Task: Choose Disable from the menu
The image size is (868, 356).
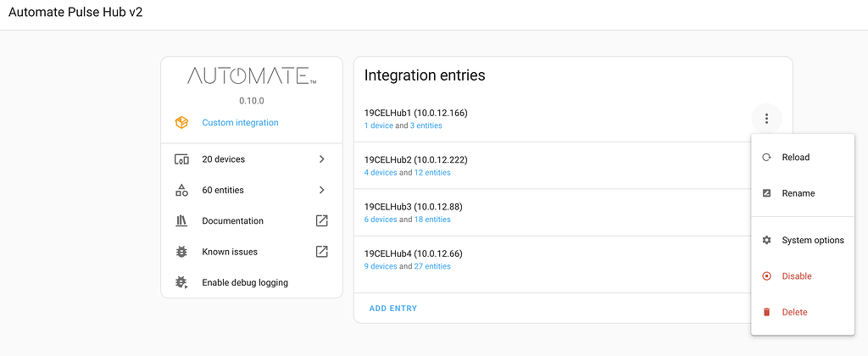Action: (x=803, y=276)
